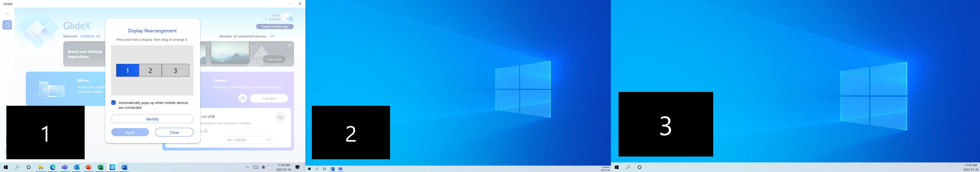Image resolution: width=980 pixels, height=172 pixels.
Task: Open the Start menu on display 2 taskbar
Action: click(309, 169)
